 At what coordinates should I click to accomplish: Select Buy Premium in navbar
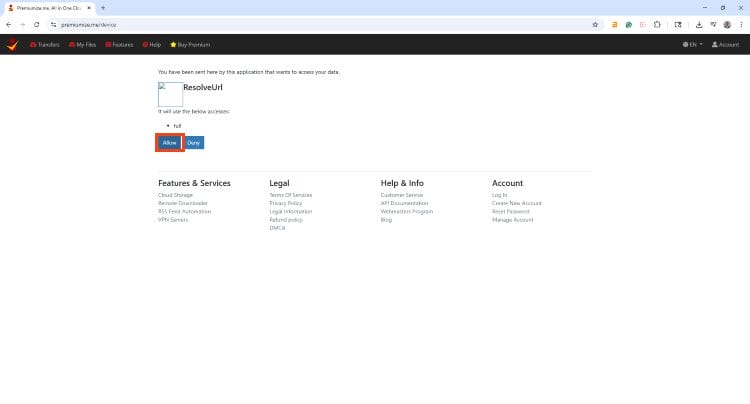click(190, 44)
